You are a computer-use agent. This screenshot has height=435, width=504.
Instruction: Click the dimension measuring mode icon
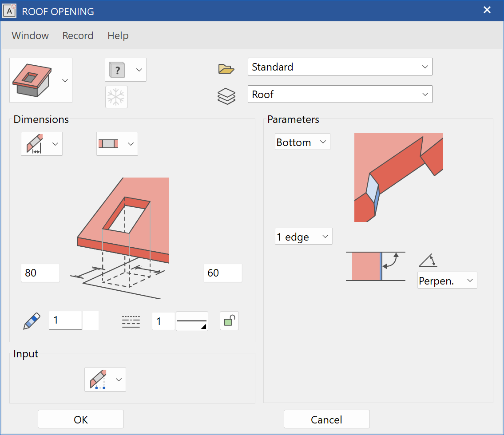(x=35, y=144)
